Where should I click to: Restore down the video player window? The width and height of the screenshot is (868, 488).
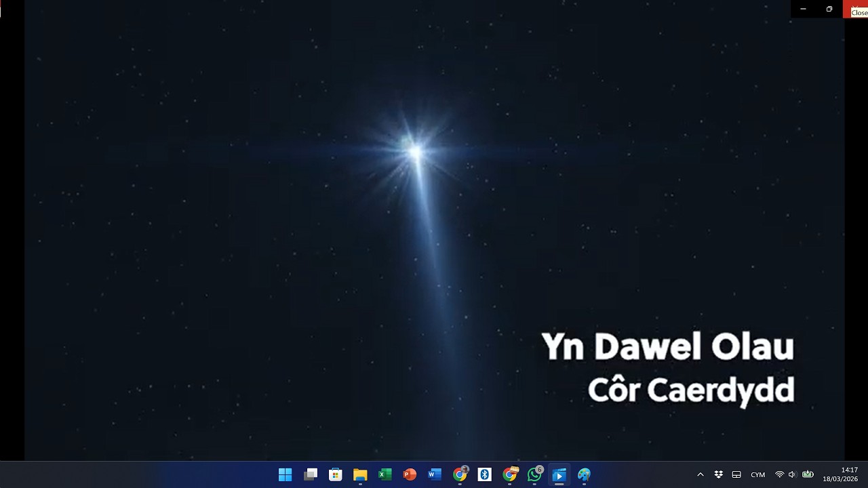pos(829,9)
